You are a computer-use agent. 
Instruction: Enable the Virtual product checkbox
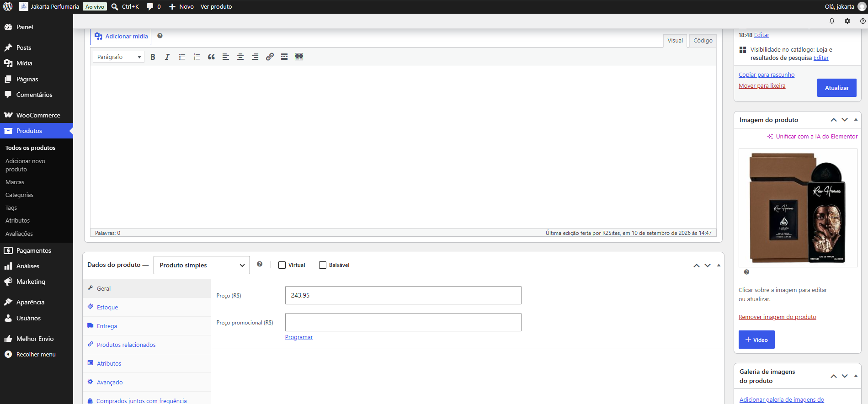(x=282, y=265)
